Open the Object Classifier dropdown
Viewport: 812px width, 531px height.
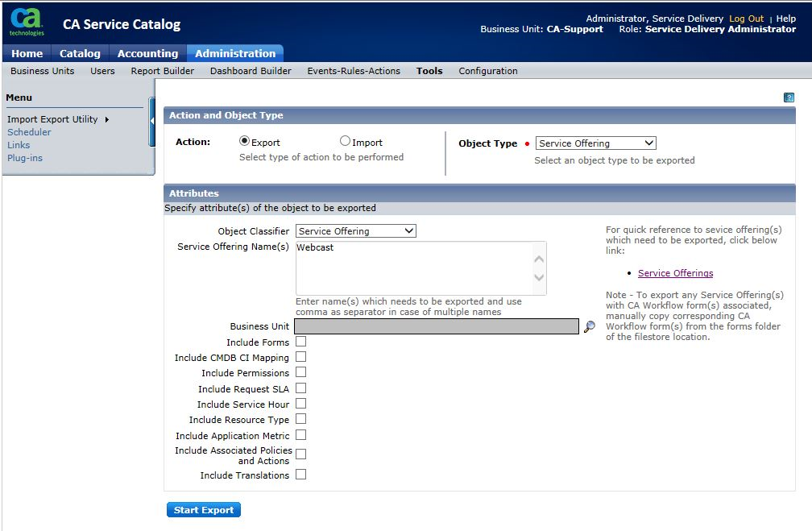pos(356,231)
